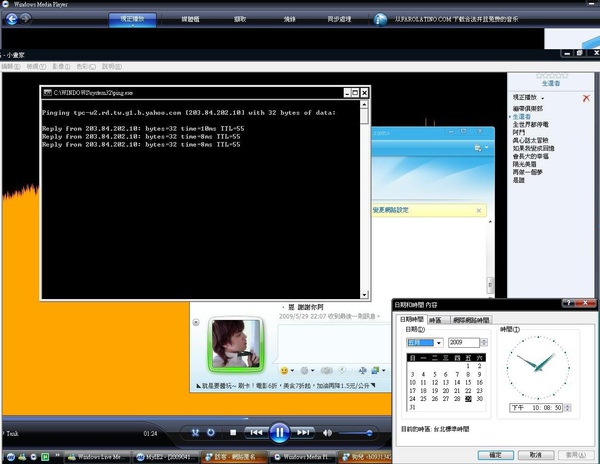The width and height of the screenshot is (600, 464).
Task: Skip to the next track
Action: pos(303,433)
